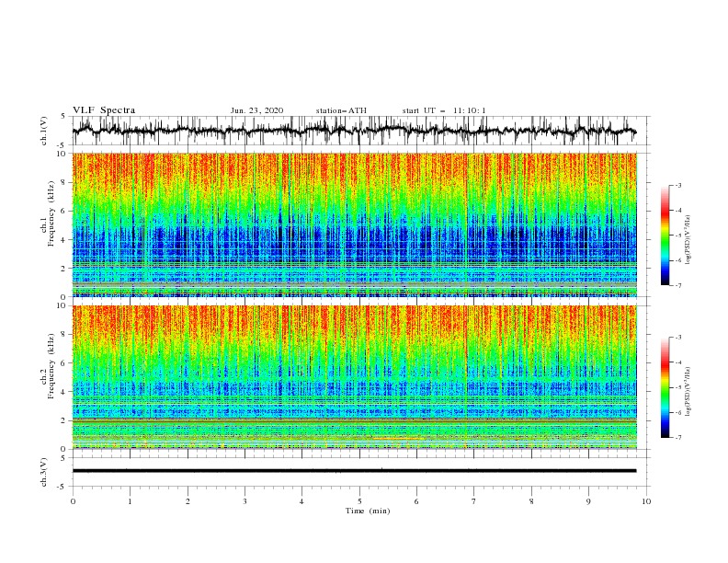The image size is (728, 563).
Task: Click the '-5' volt tick on ch.3(V) axis
Action: [63, 487]
